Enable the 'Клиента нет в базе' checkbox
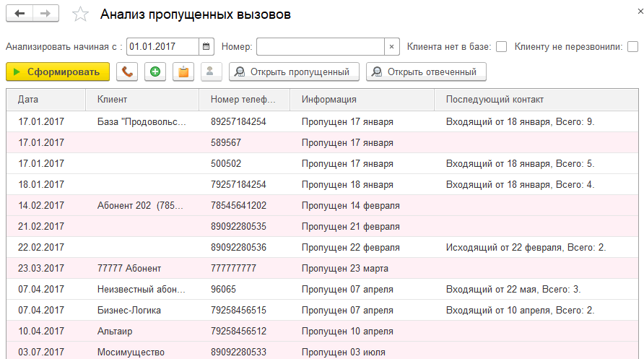This screenshot has height=359, width=644. pyautogui.click(x=501, y=47)
